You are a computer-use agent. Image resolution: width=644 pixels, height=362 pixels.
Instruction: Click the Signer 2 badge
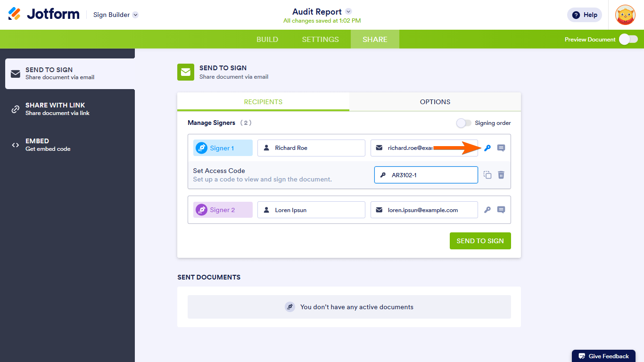tap(223, 210)
